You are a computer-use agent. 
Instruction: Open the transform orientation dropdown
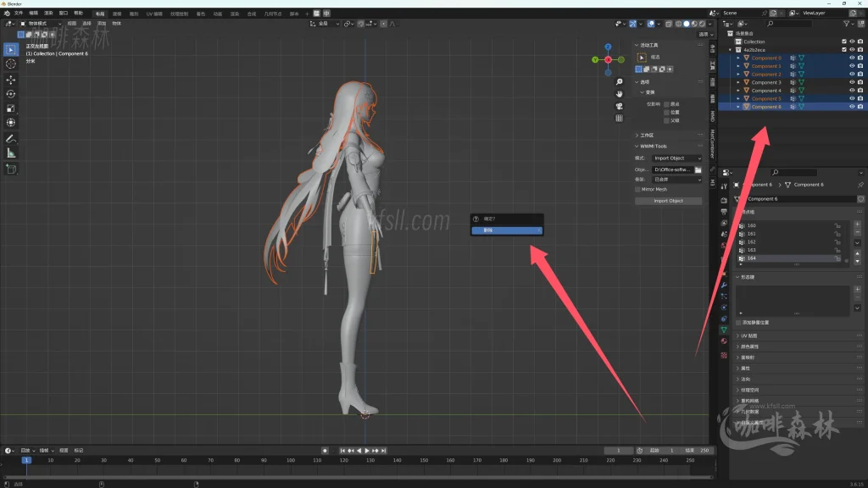coord(325,24)
